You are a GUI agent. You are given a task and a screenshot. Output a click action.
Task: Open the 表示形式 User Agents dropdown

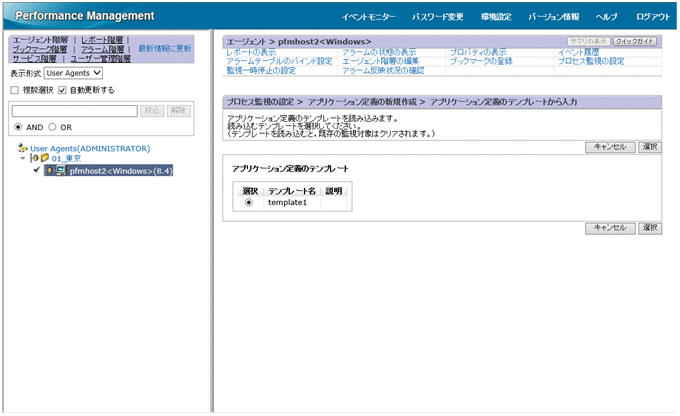(x=73, y=73)
